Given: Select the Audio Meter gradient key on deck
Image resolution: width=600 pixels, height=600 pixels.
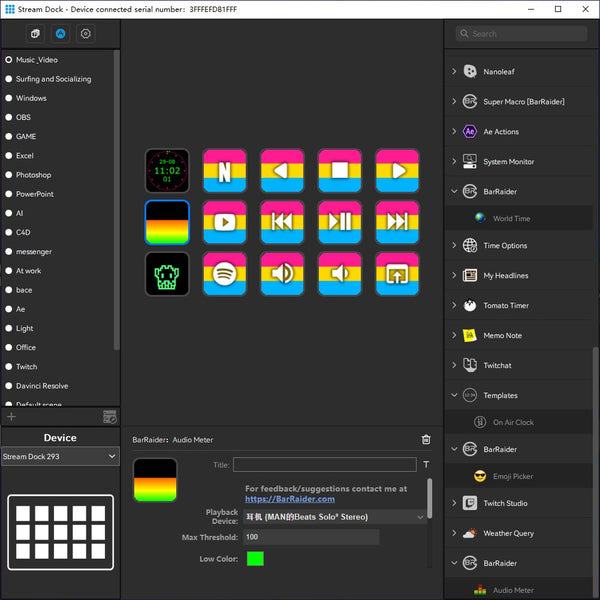Looking at the screenshot, I should click(167, 222).
